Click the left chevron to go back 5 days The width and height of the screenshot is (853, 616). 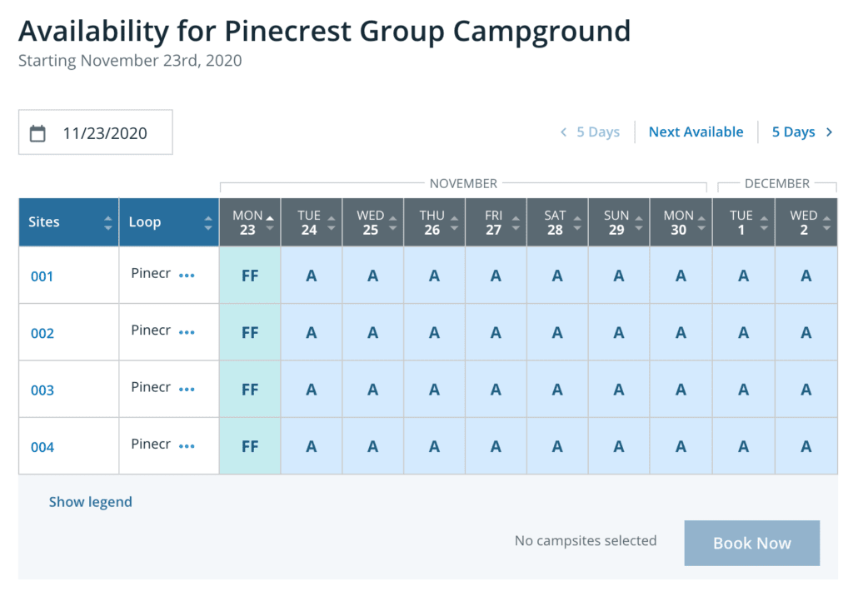click(563, 132)
